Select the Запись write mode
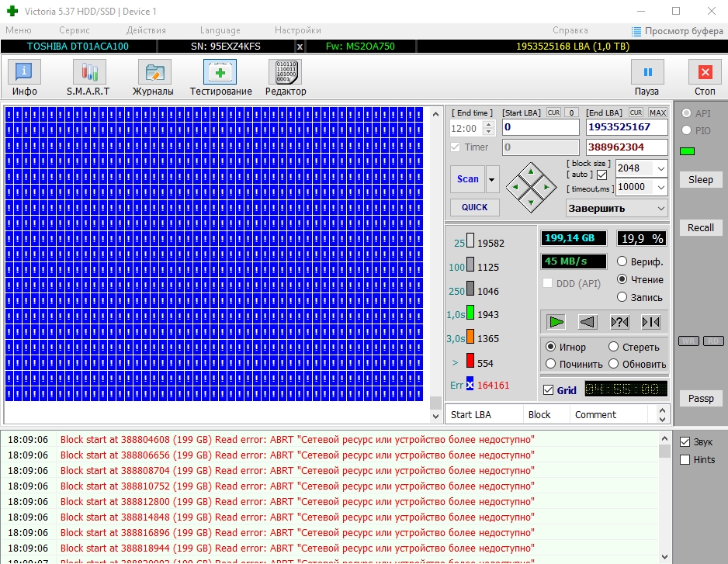This screenshot has width=728, height=564. point(622,297)
